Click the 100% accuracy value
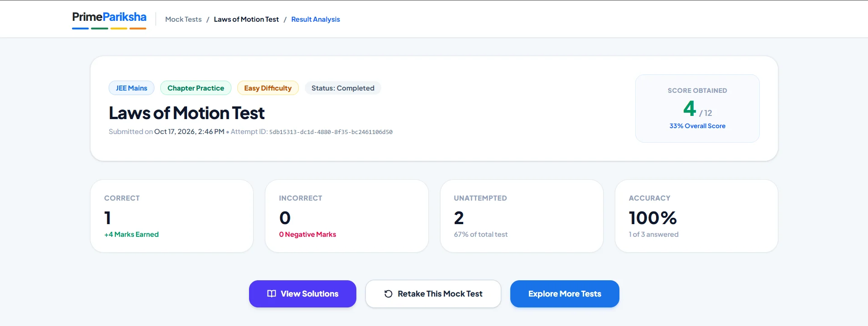 click(x=652, y=218)
